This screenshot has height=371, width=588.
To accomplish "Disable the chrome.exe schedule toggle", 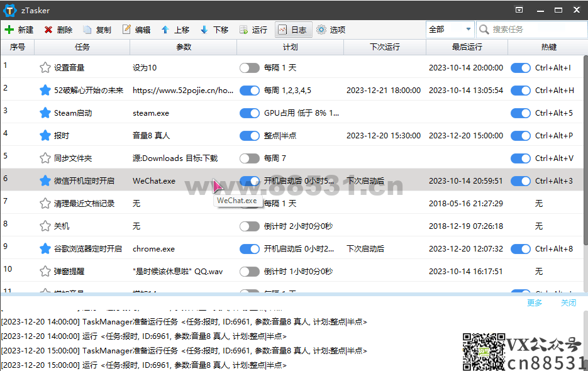I will click(250, 249).
